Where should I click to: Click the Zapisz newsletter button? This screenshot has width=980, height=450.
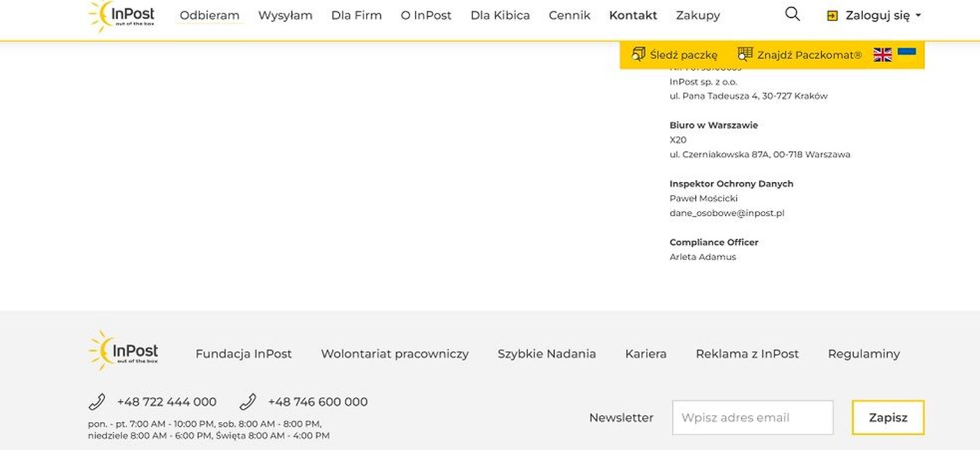coord(888,417)
